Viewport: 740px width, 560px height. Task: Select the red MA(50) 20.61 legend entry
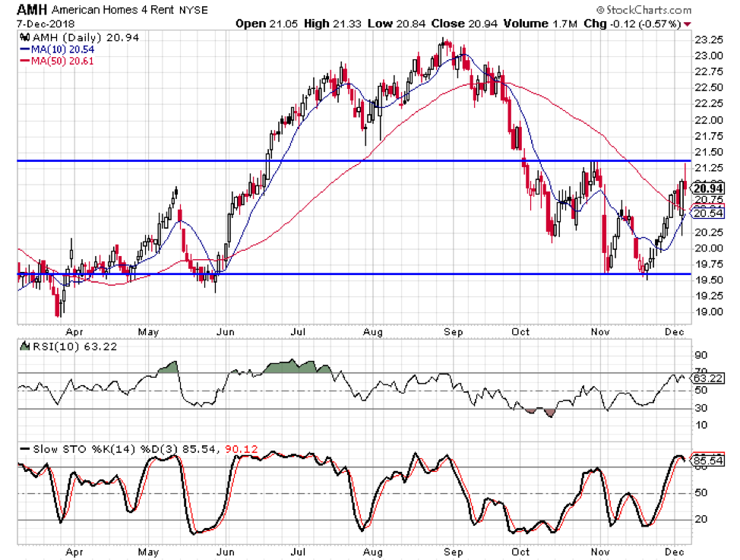(57, 61)
